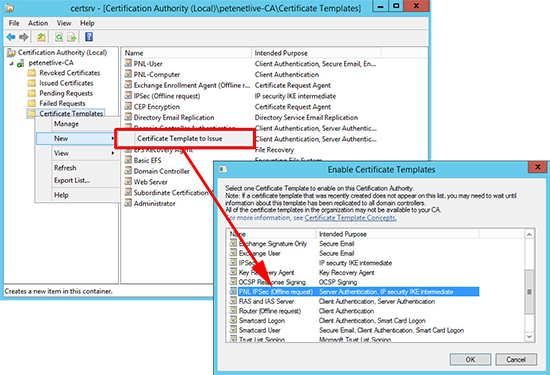Click the Smartcard User template icon
Viewport: 550px width, 375px height.
pyautogui.click(x=233, y=330)
